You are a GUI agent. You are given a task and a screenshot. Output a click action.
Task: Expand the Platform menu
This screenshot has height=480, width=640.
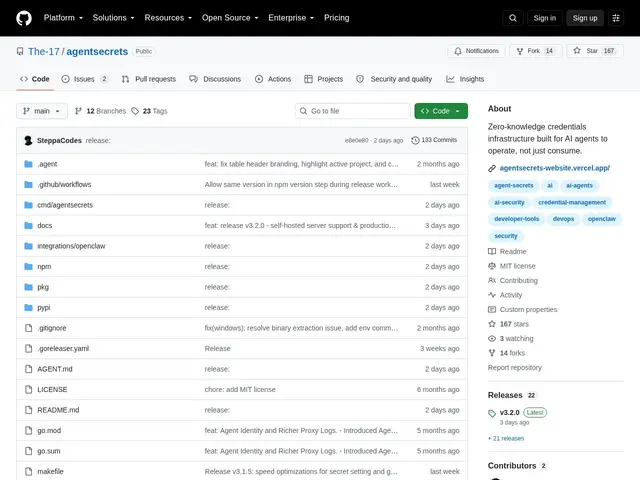coord(63,18)
